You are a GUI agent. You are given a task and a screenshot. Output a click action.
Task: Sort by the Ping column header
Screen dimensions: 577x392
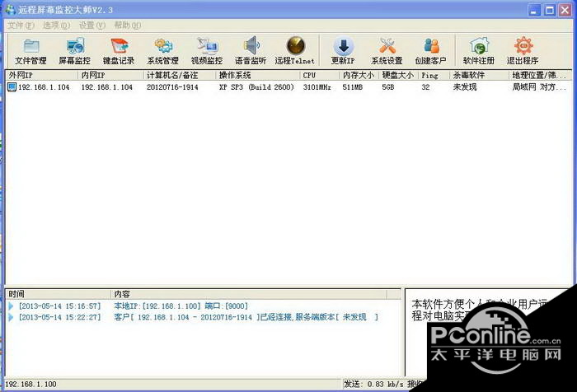tap(434, 76)
